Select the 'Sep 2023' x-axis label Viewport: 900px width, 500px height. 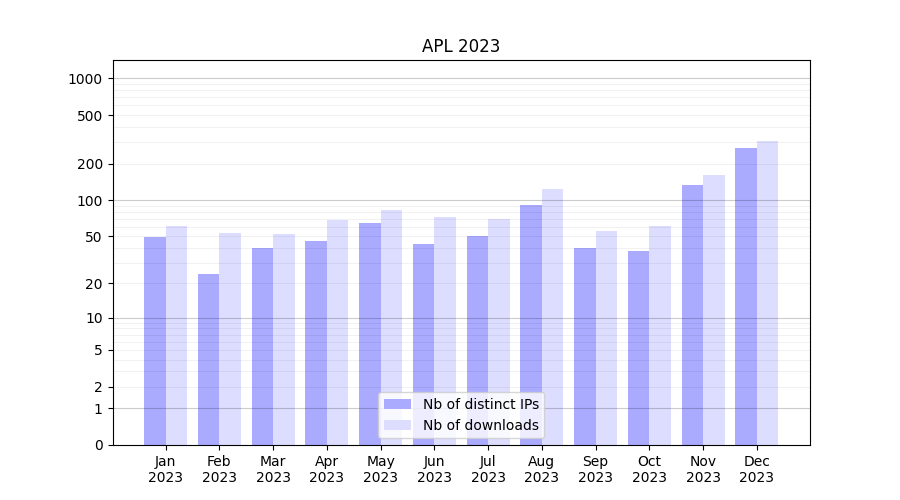click(x=595, y=469)
